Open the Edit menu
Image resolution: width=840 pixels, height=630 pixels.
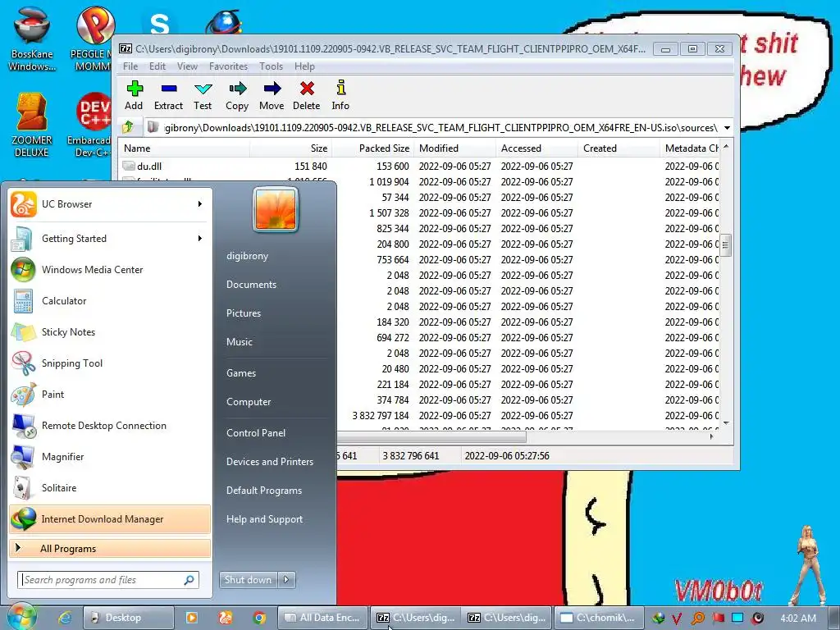(157, 66)
